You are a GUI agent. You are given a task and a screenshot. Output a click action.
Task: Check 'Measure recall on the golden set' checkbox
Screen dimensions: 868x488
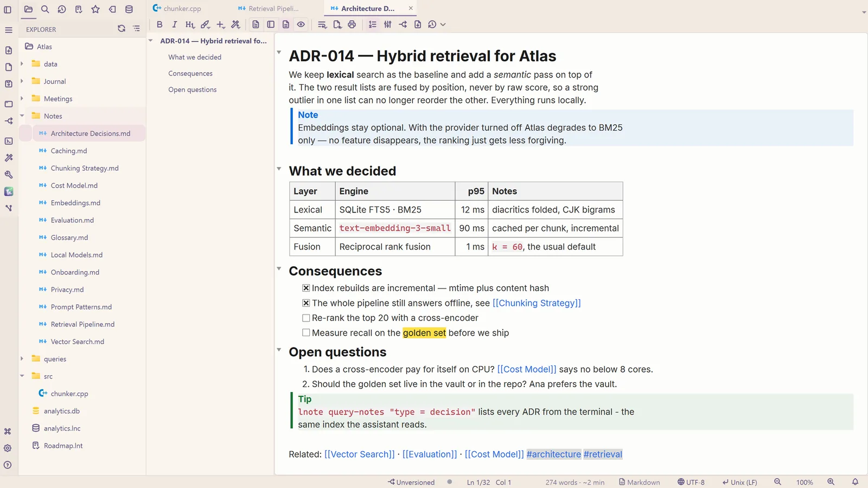[306, 333]
